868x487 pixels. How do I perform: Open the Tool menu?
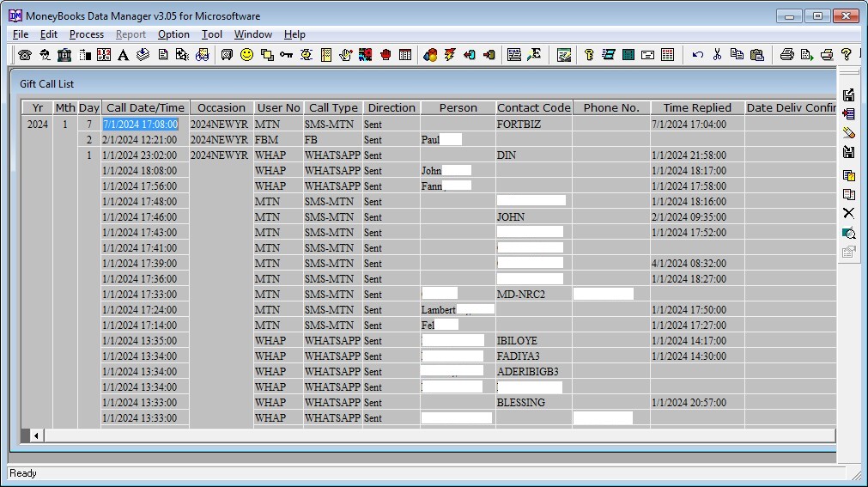point(212,34)
